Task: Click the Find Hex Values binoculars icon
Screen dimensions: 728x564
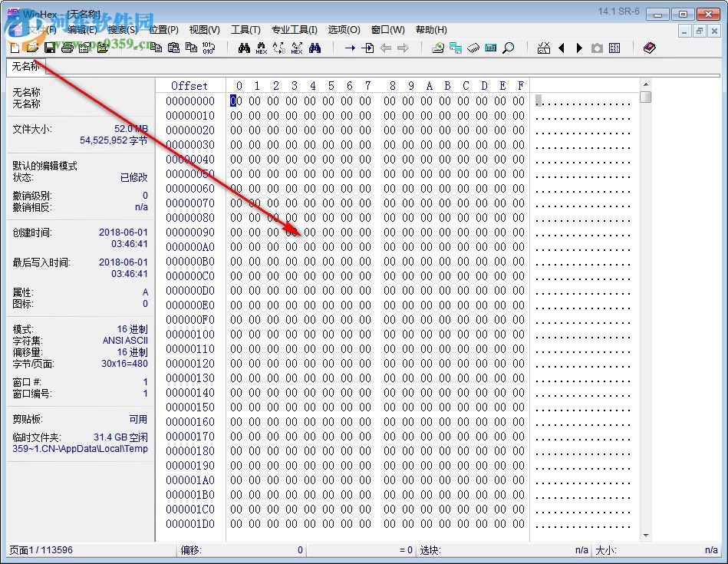Action: coord(261,48)
